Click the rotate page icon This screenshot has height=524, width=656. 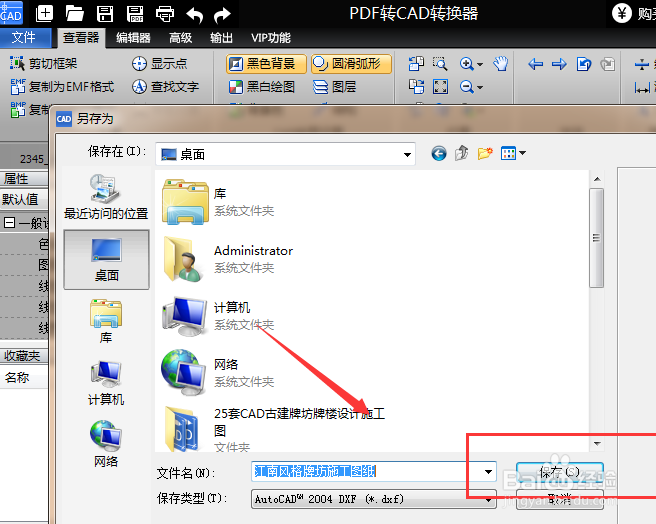(584, 64)
